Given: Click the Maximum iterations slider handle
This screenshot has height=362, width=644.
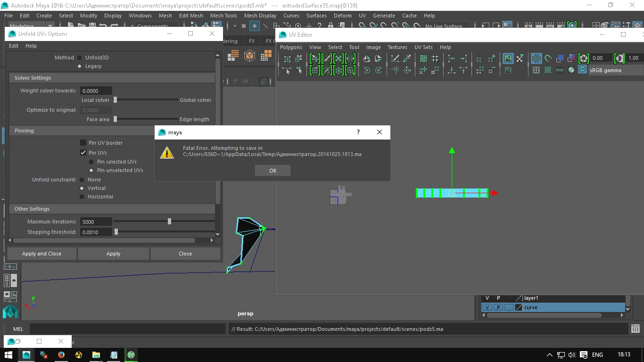Looking at the screenshot, I should point(169,222).
